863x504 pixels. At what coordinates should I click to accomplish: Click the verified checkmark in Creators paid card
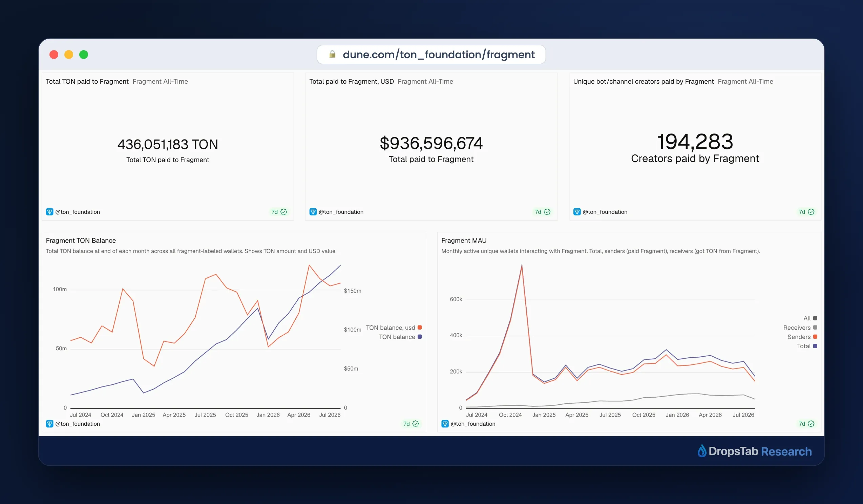(x=811, y=212)
